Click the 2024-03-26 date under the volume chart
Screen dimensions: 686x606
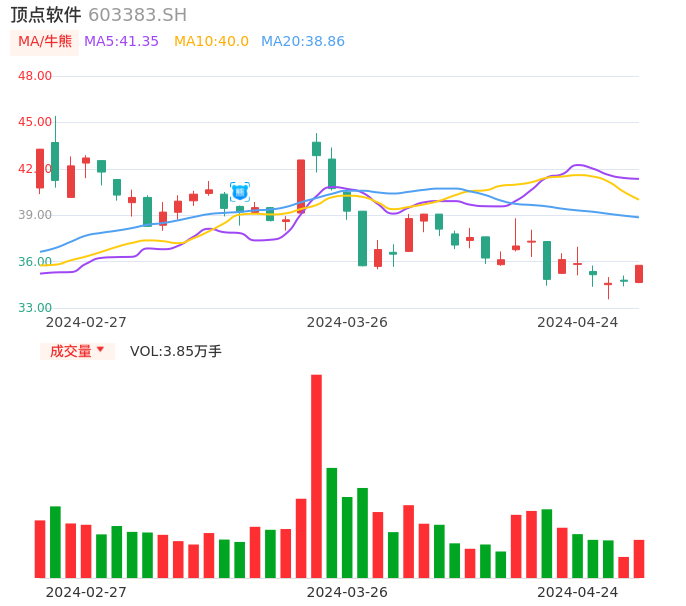347,592
